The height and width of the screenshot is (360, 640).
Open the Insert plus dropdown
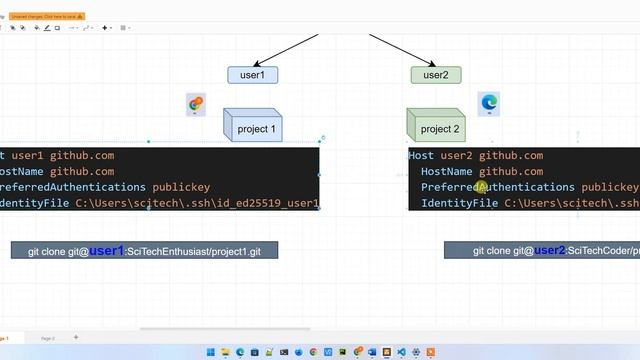(x=106, y=28)
